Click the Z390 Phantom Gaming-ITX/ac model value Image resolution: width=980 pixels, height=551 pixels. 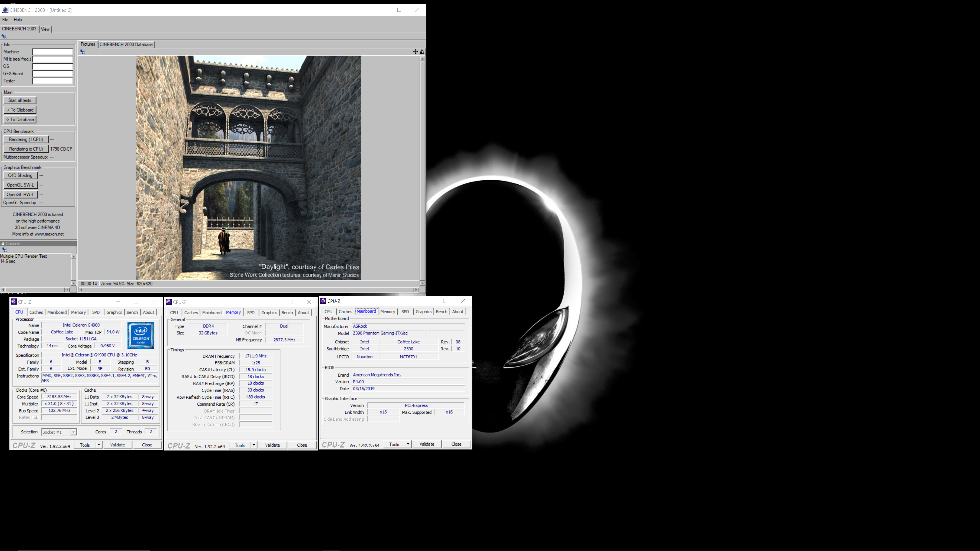(388, 333)
